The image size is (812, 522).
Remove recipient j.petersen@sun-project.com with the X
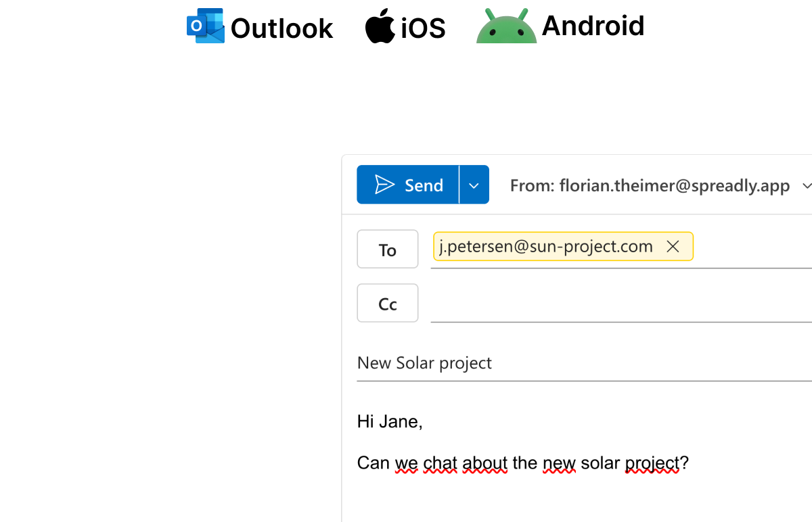[x=673, y=247]
